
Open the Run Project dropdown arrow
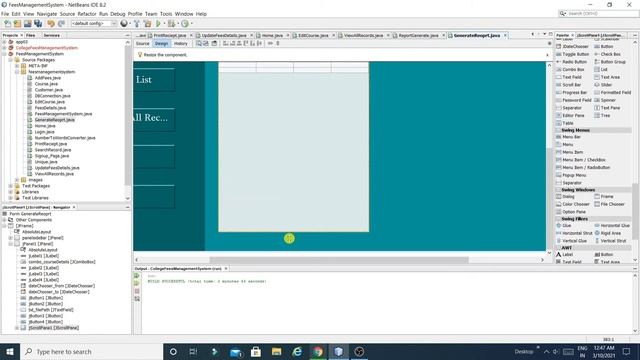164,24
